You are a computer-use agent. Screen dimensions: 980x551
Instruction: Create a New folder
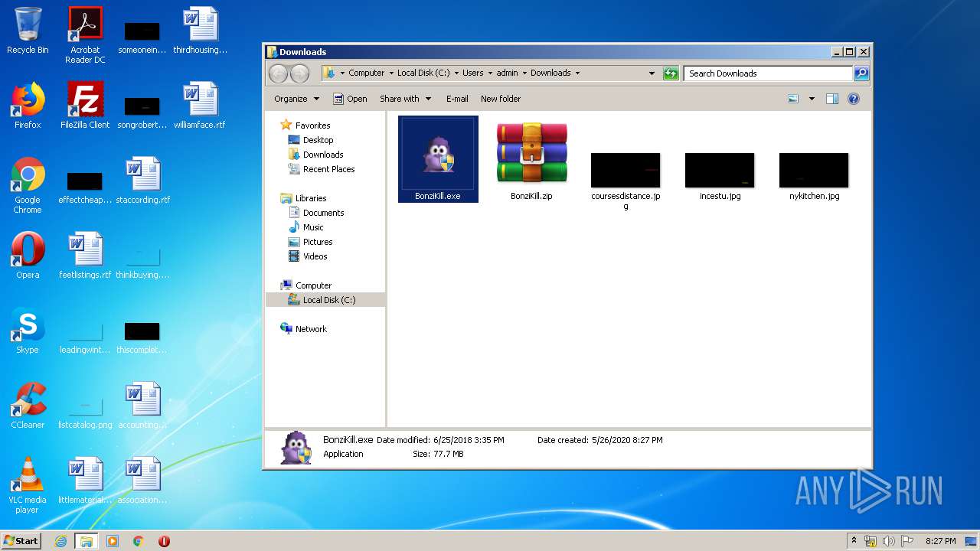click(x=501, y=99)
